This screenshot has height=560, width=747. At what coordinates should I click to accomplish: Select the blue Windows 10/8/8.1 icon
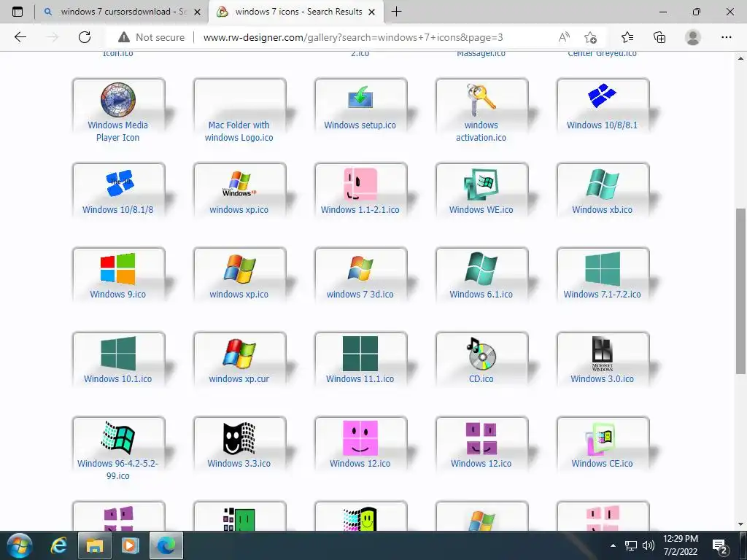tap(602, 96)
